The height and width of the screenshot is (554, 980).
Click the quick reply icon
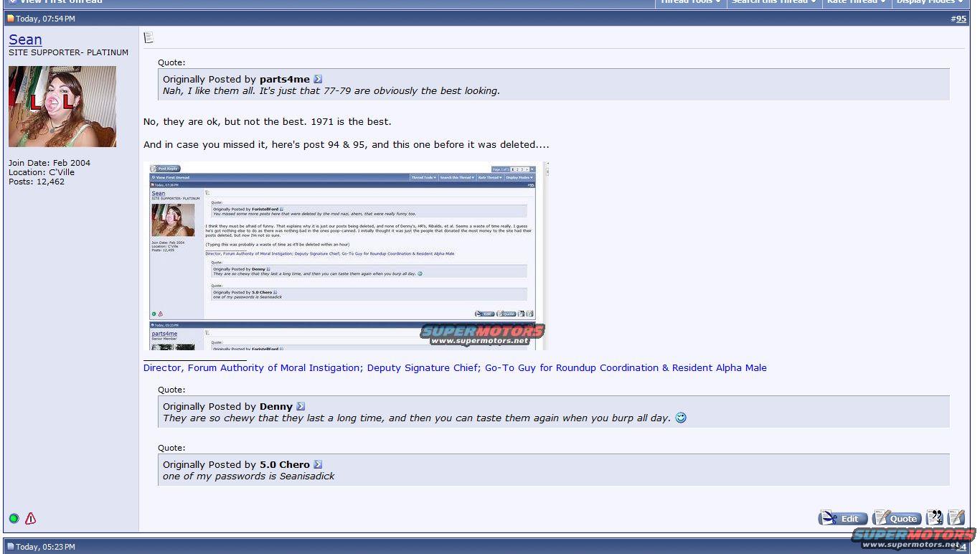[956, 517]
